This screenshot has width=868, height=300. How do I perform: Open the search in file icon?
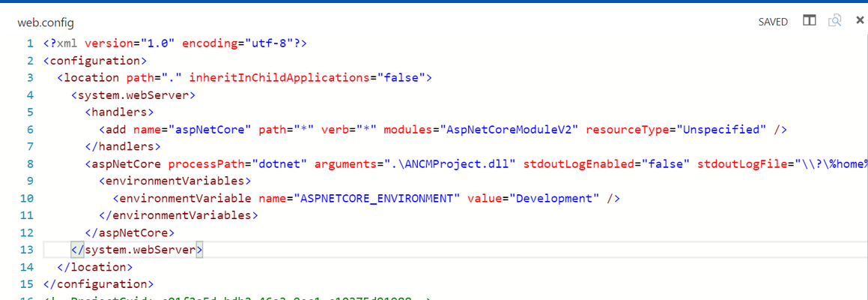pos(834,21)
